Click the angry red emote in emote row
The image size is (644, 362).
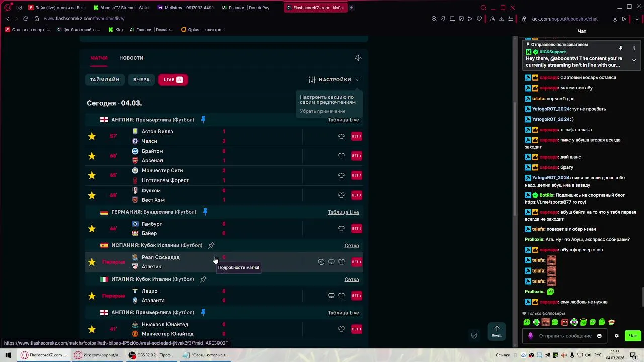[x=565, y=322]
